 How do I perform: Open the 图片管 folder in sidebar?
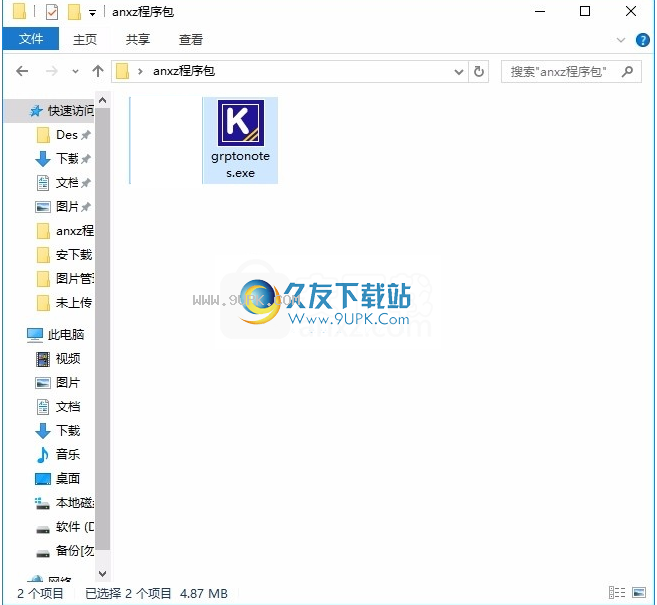click(x=65, y=279)
